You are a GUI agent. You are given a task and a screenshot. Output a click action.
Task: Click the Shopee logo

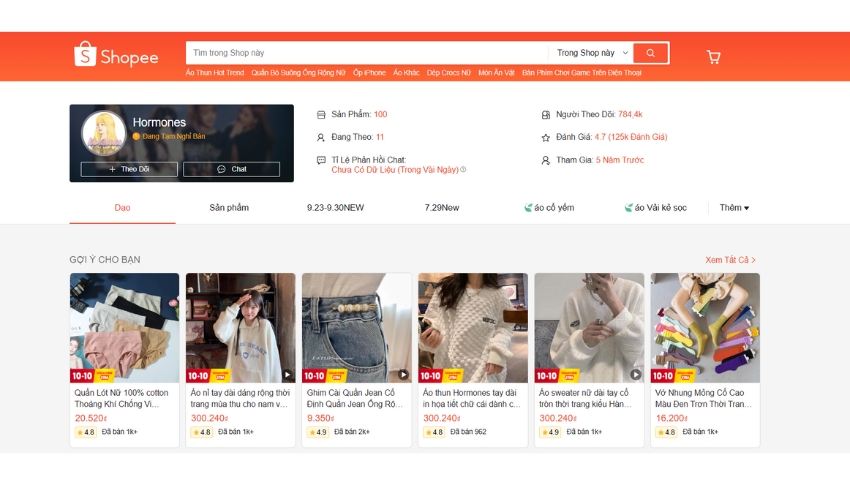click(116, 54)
